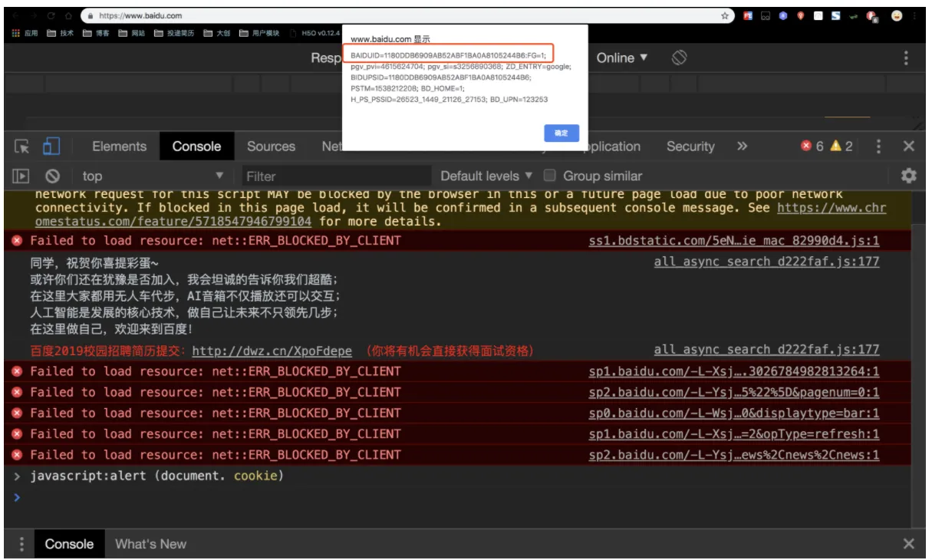Click the browser address bar URL
This screenshot has width=932, height=560.
tap(139, 15)
